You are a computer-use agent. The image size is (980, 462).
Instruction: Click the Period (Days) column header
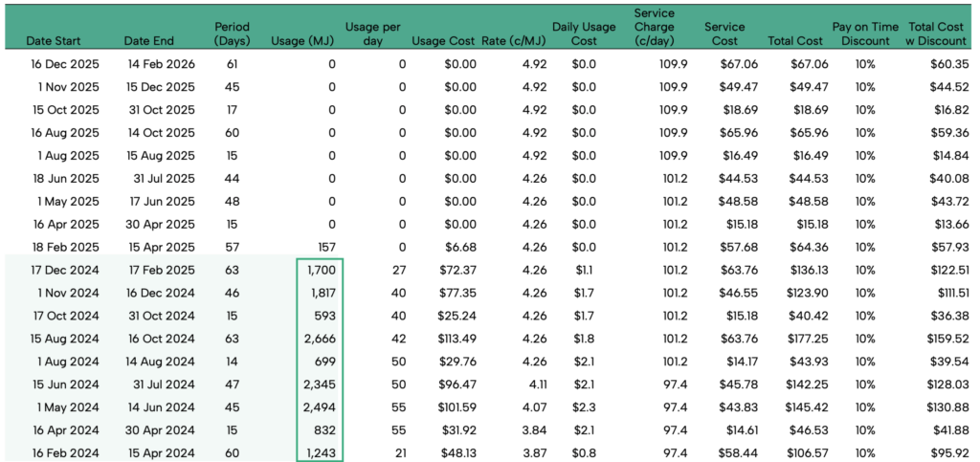[232, 34]
